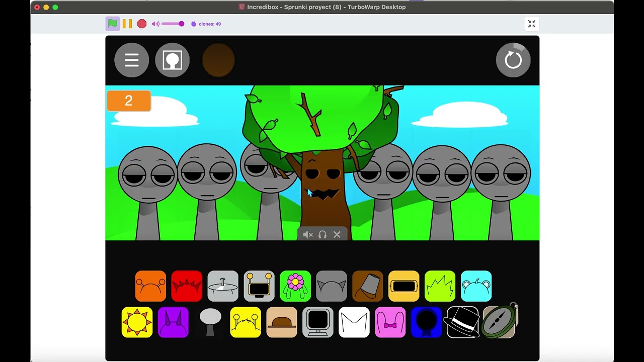
Task: Select the red spiky character icon
Action: click(187, 286)
